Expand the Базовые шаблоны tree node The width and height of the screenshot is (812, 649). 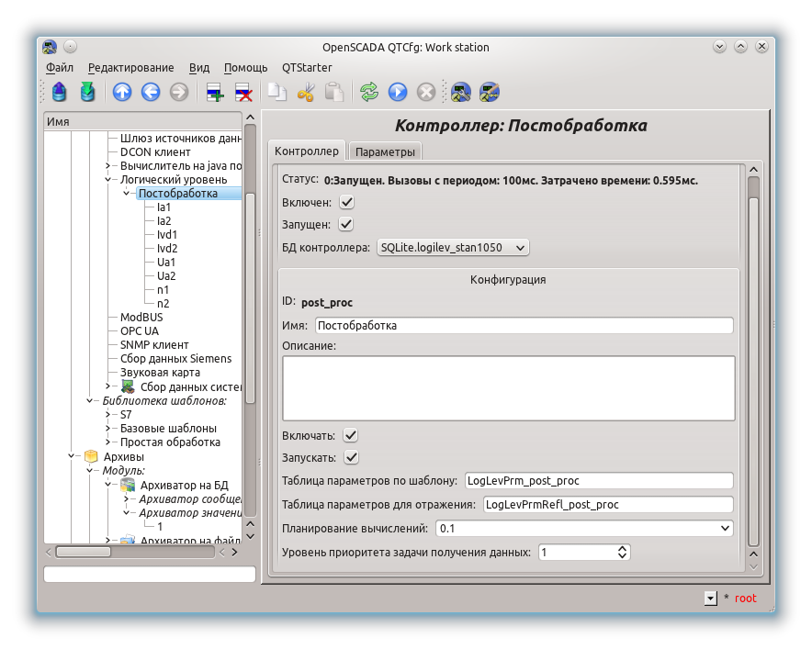[x=108, y=429]
